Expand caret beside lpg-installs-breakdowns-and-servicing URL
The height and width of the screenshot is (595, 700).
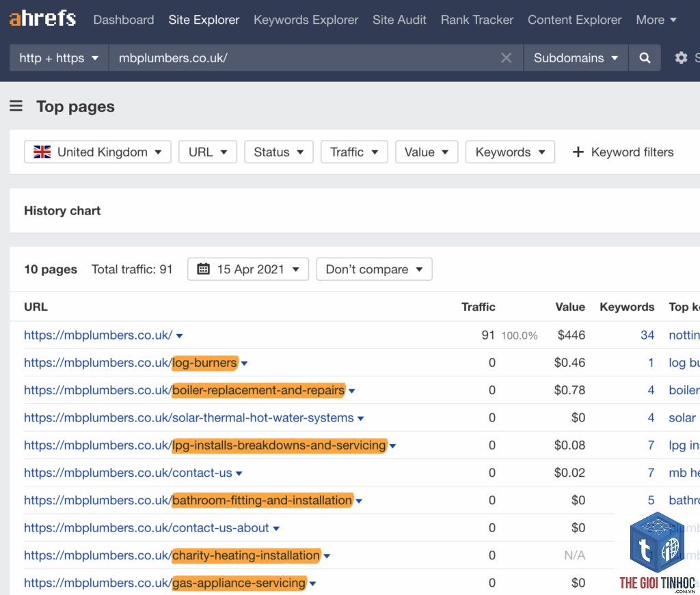[392, 446]
